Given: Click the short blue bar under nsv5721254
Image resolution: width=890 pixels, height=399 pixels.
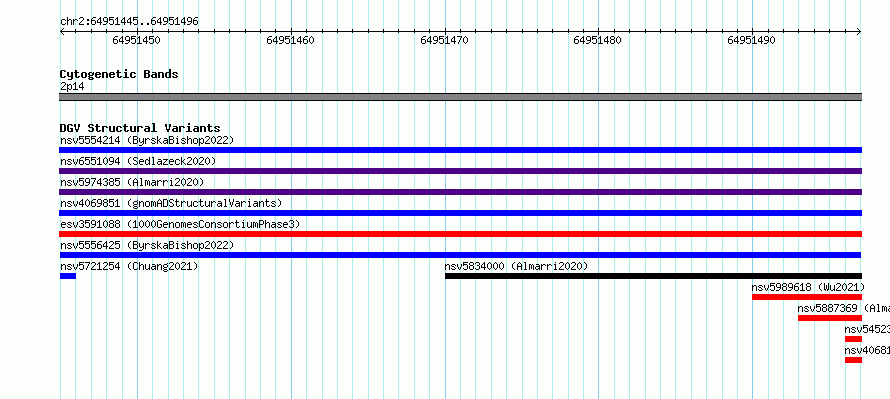Looking at the screenshot, I should [x=68, y=276].
